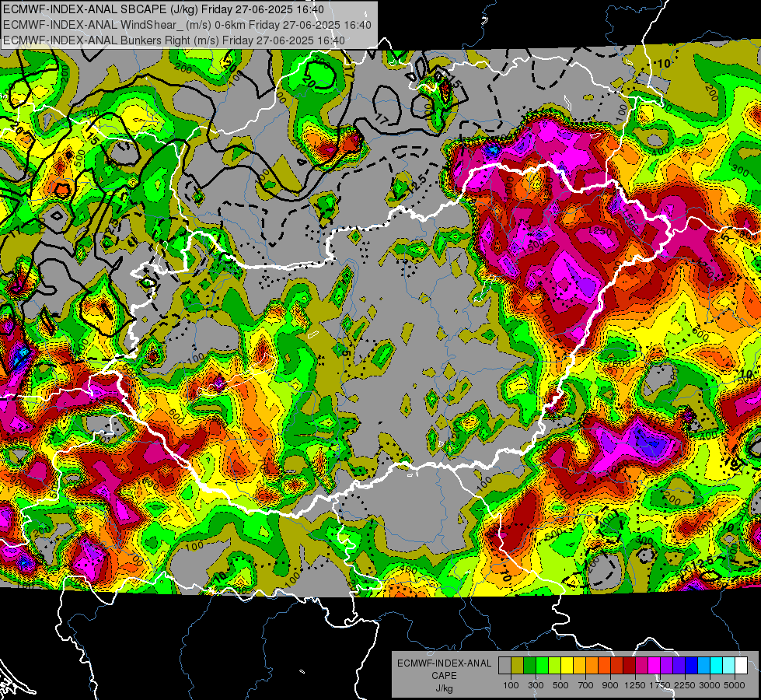Select the pink-magenta swatch right of 1250
Image resolution: width=761 pixels, height=700 pixels.
(x=641, y=666)
